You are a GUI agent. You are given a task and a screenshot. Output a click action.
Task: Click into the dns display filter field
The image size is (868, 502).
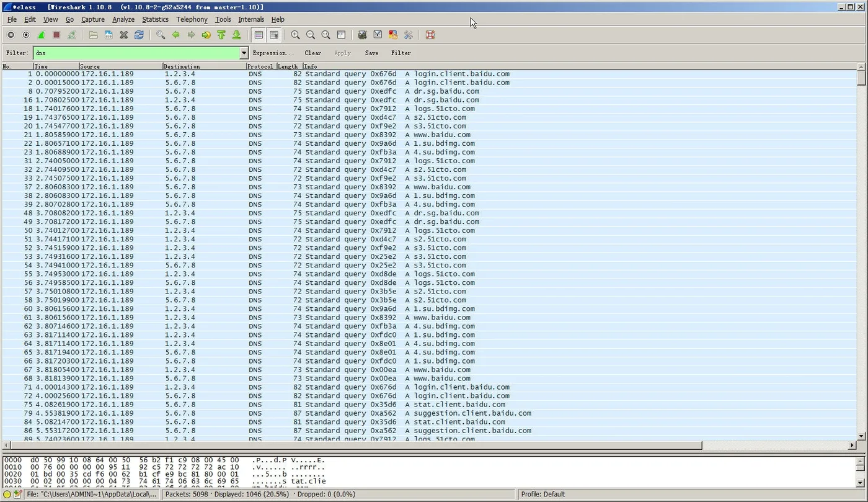[x=136, y=53]
